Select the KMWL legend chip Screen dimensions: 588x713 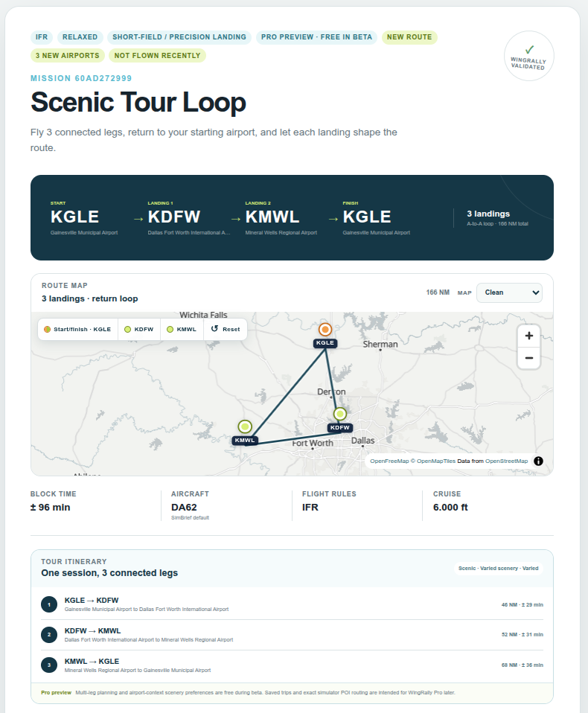pyautogui.click(x=182, y=329)
